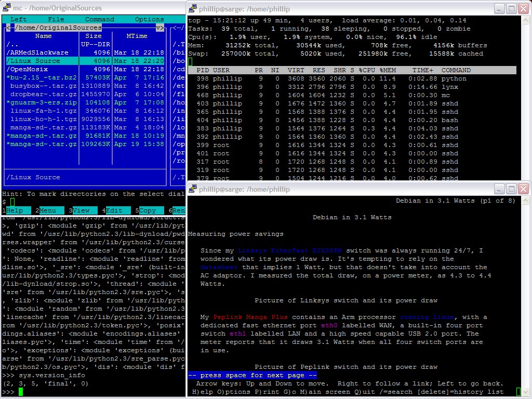Select the *bu-2.15_~tar.bz2 file

[x=85, y=77]
